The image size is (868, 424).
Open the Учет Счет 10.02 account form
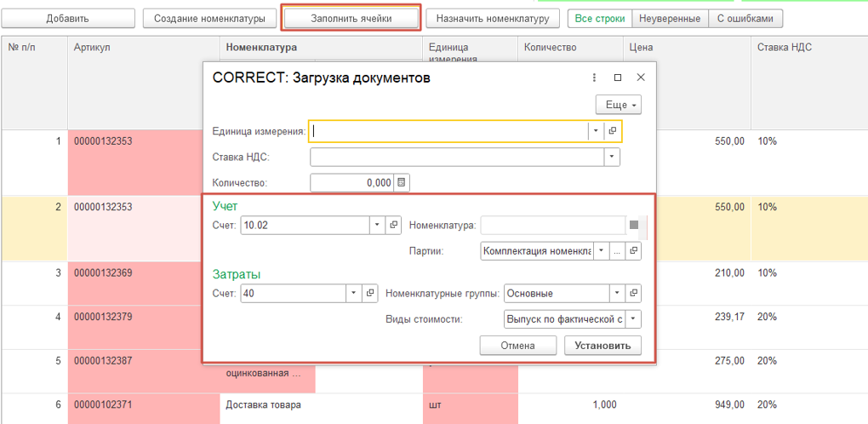tap(394, 226)
